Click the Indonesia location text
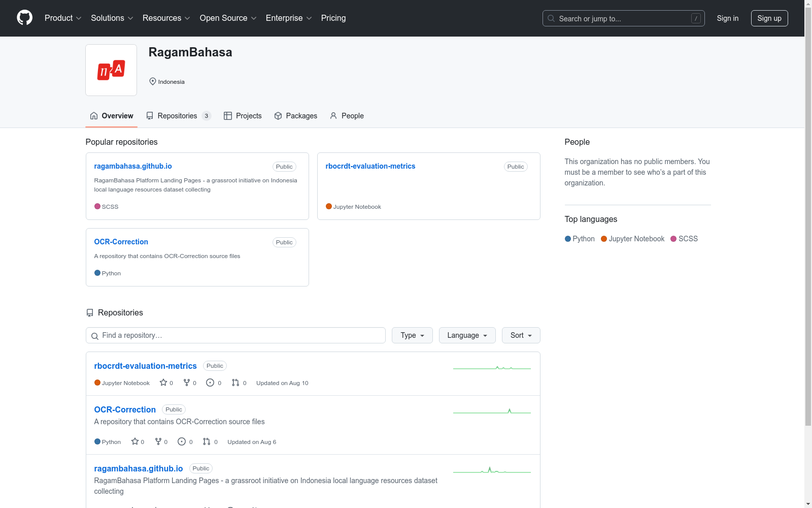812x508 pixels. (x=172, y=82)
